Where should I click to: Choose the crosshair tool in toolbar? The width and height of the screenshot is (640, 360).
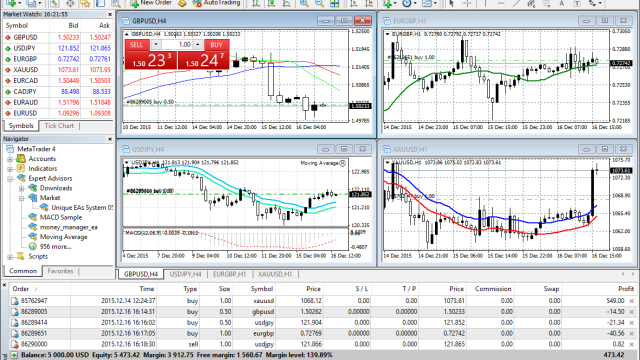point(467,3)
